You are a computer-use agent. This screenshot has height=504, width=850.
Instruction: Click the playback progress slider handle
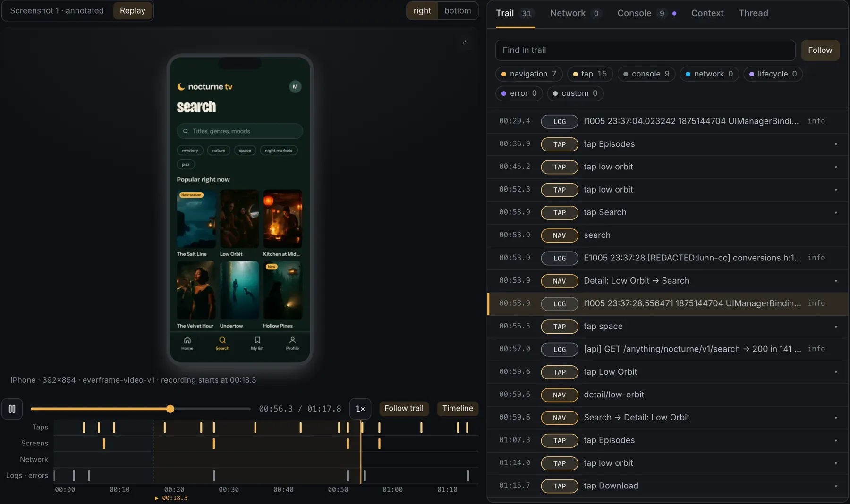click(170, 409)
